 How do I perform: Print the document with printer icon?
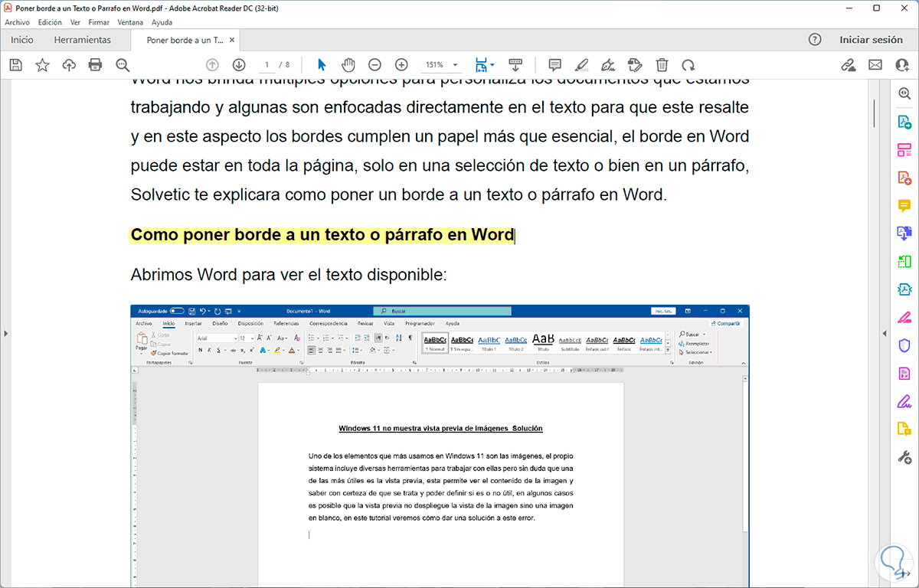click(x=96, y=65)
